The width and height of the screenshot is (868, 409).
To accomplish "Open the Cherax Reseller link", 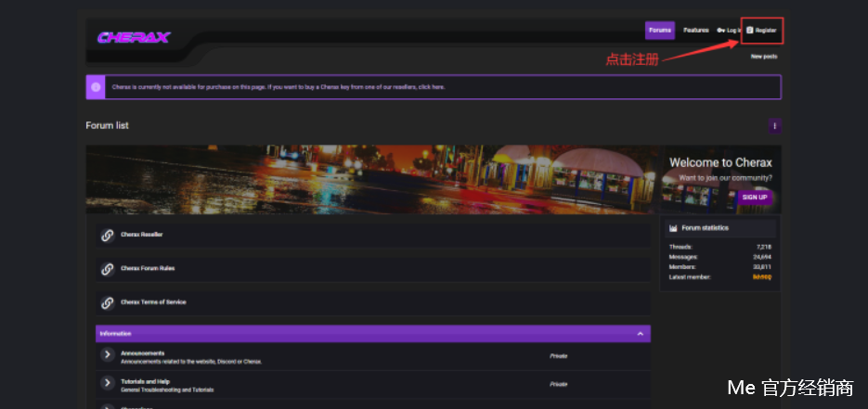I will [142, 235].
